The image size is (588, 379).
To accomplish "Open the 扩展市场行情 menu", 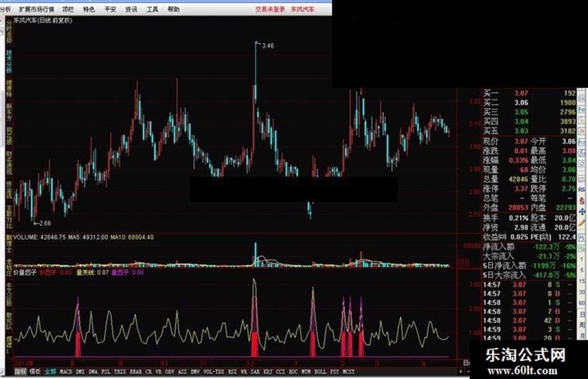I will [x=36, y=9].
